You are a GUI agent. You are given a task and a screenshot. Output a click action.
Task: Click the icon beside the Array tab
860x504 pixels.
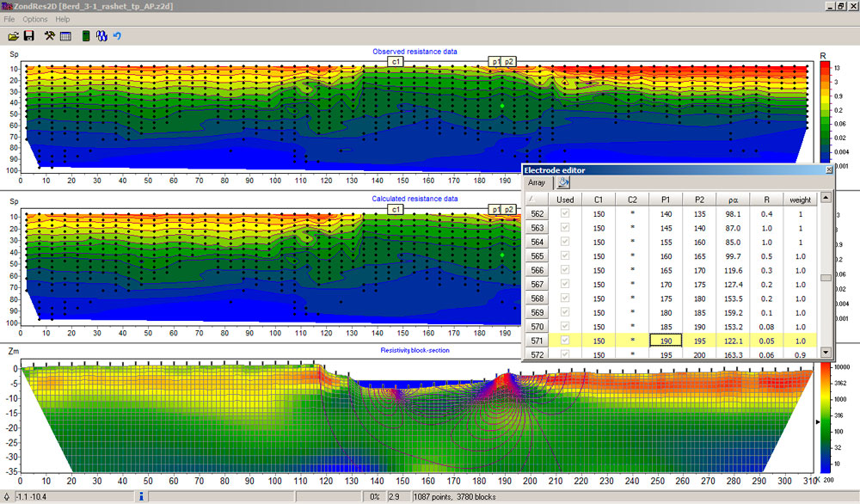tap(562, 182)
